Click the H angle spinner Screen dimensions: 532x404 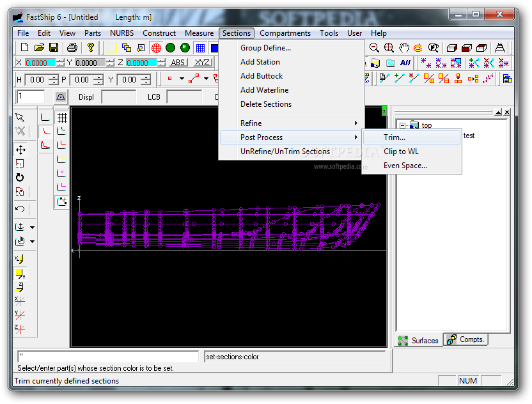pos(54,80)
